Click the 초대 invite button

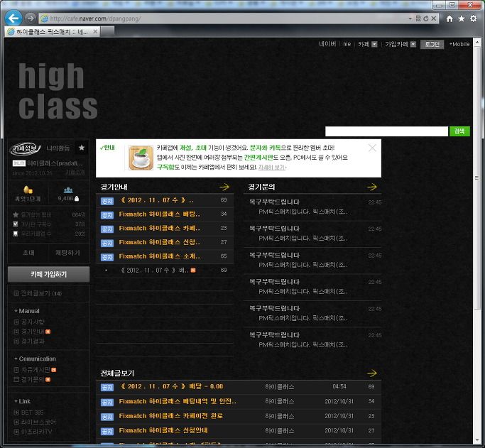click(28, 253)
